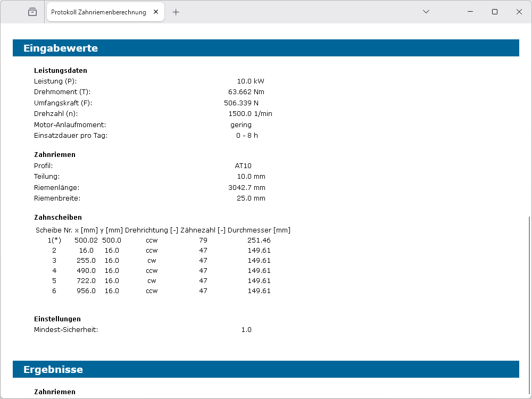Click the Profil value AT10
Screen dimensions: 532x399
coord(243,165)
